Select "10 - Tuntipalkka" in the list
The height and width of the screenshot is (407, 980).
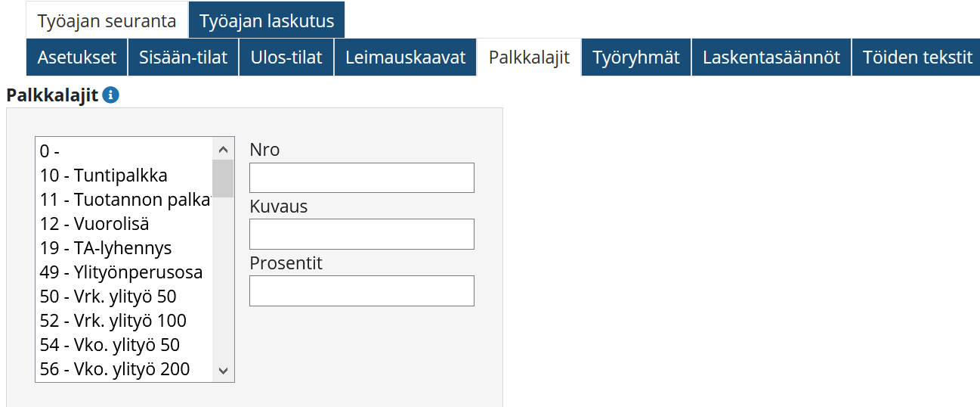click(104, 176)
